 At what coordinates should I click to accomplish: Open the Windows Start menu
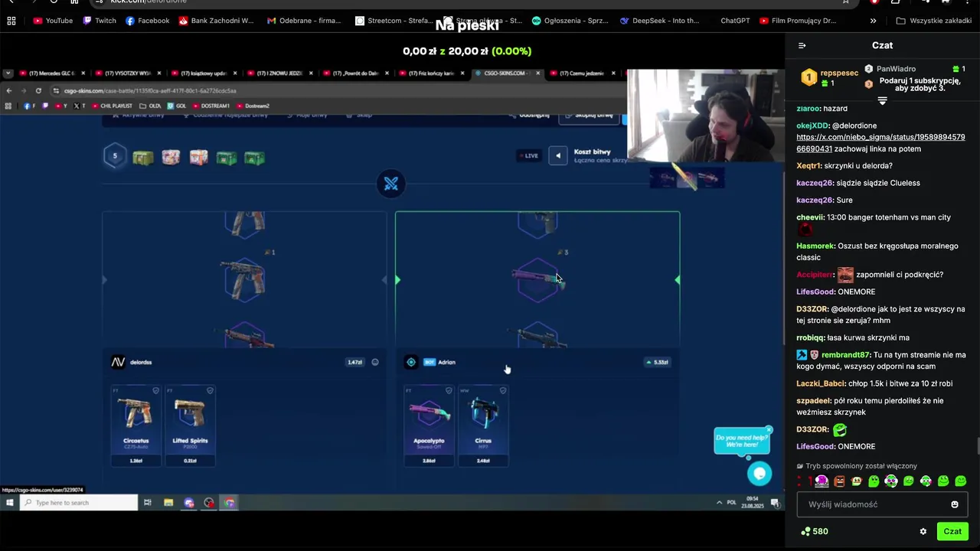(x=9, y=503)
